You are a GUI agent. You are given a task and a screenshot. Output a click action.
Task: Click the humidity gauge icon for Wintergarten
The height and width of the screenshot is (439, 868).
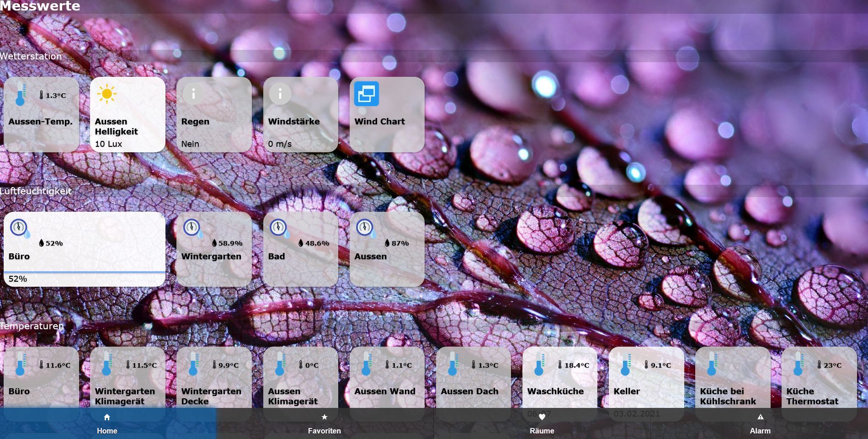tap(193, 228)
